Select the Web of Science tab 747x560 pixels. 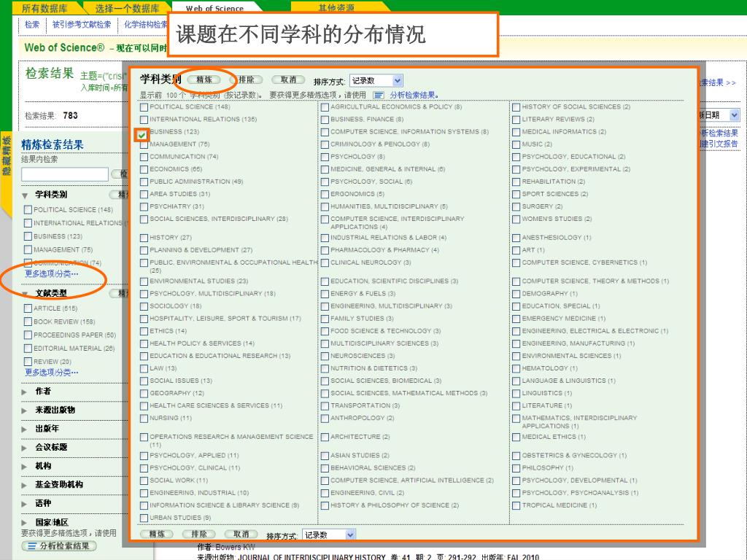pyautogui.click(x=214, y=7)
